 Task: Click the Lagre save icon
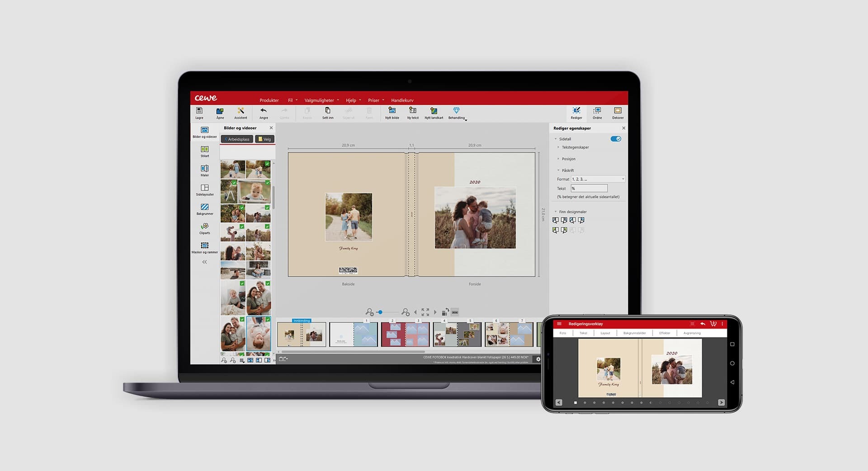(199, 111)
